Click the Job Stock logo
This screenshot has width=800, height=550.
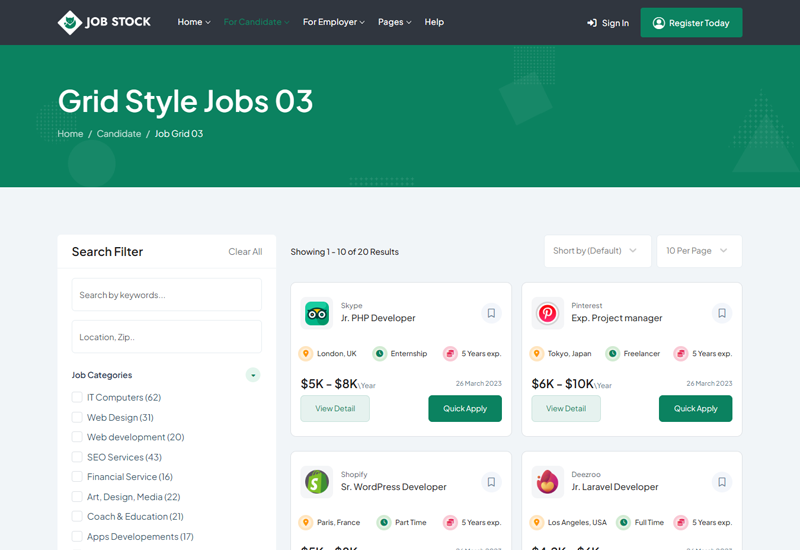[104, 22]
